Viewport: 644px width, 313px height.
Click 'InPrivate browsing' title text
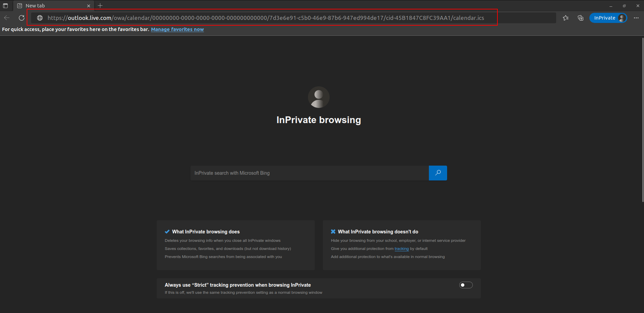click(x=319, y=120)
